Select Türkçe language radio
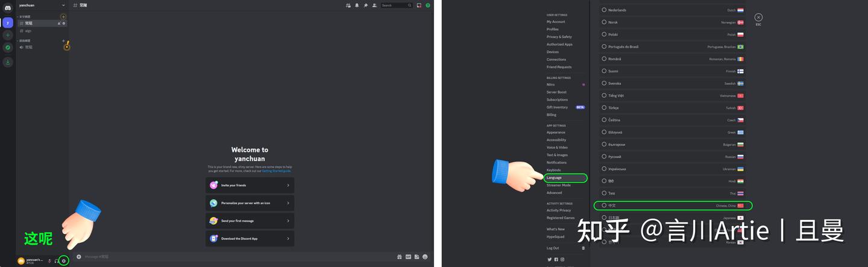Screen dimensions: 868x267 [x=604, y=108]
